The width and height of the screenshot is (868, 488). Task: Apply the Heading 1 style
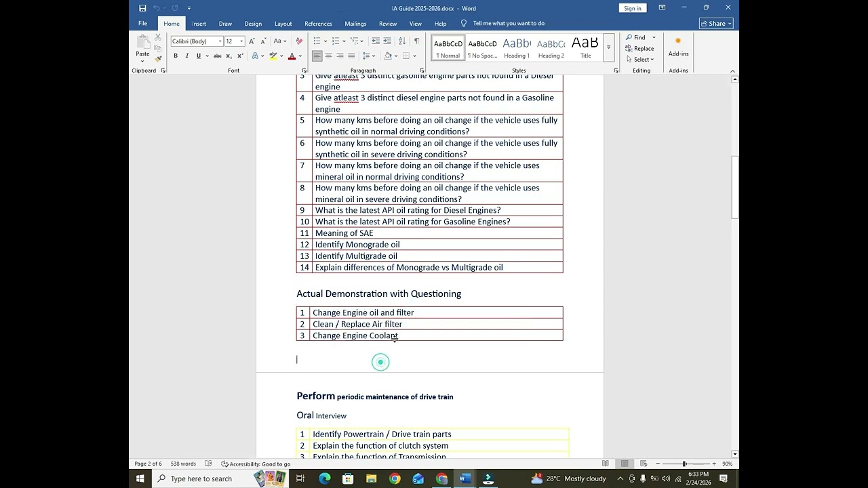[x=517, y=47]
